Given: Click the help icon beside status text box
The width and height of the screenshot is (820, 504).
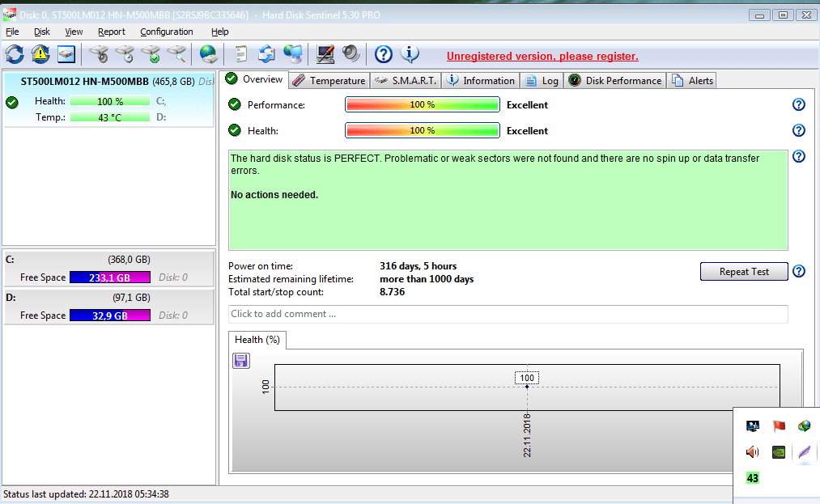Looking at the screenshot, I should tap(799, 156).
